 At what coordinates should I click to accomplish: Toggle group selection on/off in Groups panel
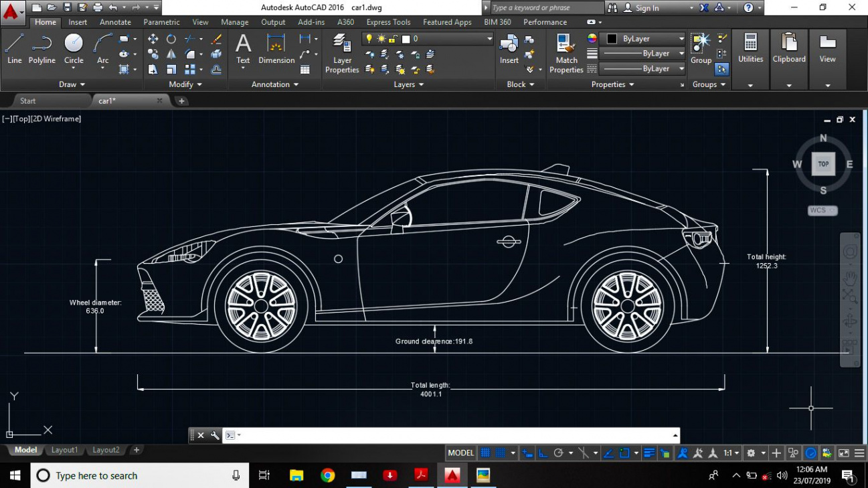pos(722,69)
